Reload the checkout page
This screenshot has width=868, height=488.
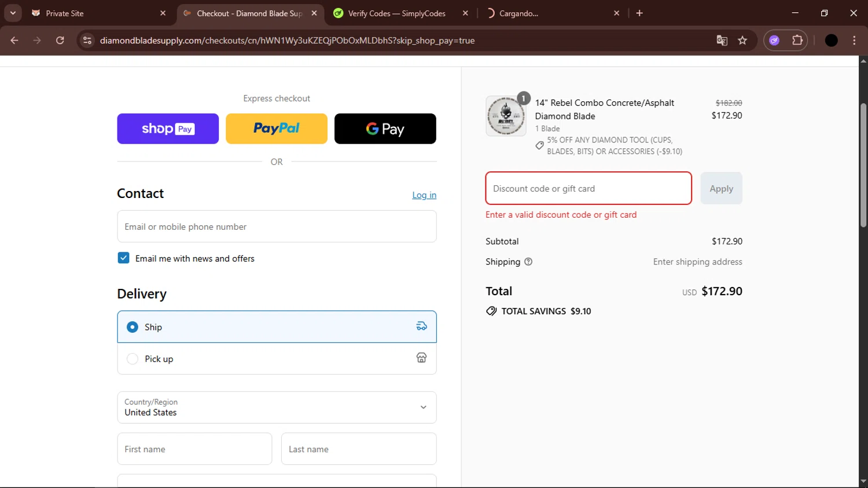coord(60,41)
